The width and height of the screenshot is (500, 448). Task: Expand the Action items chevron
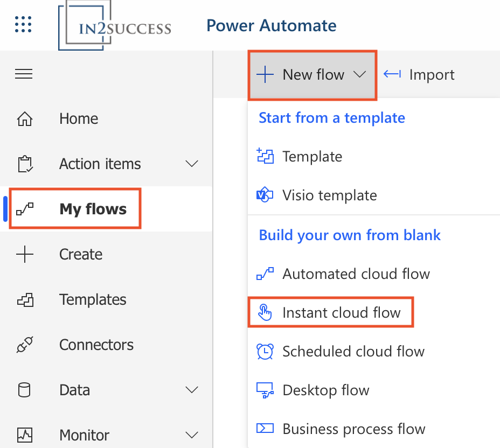pos(192,164)
